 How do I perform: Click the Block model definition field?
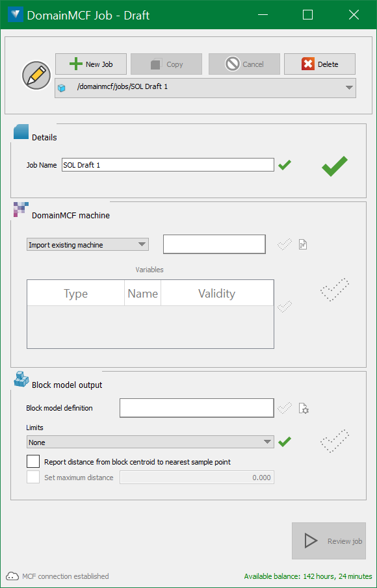click(197, 408)
